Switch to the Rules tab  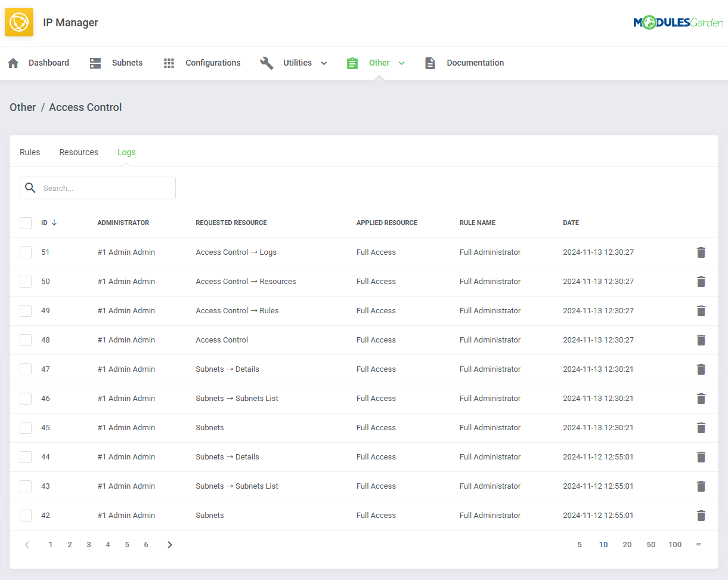[30, 152]
